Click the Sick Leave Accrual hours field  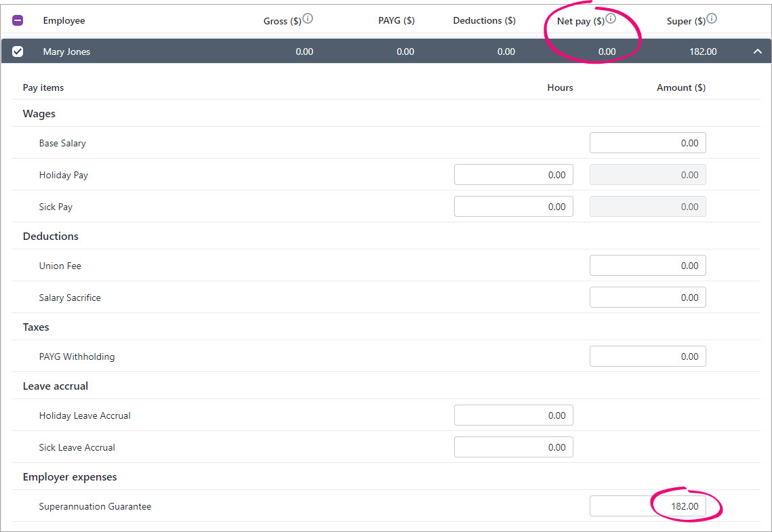tap(514, 447)
